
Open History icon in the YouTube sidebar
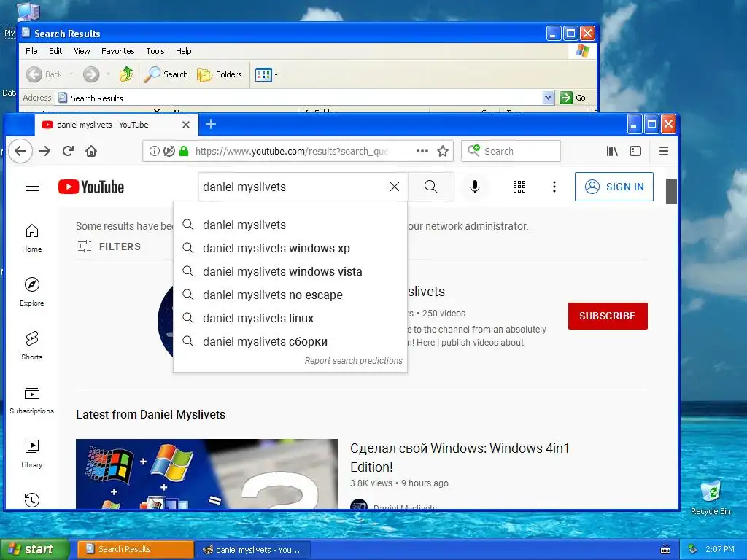(x=32, y=499)
